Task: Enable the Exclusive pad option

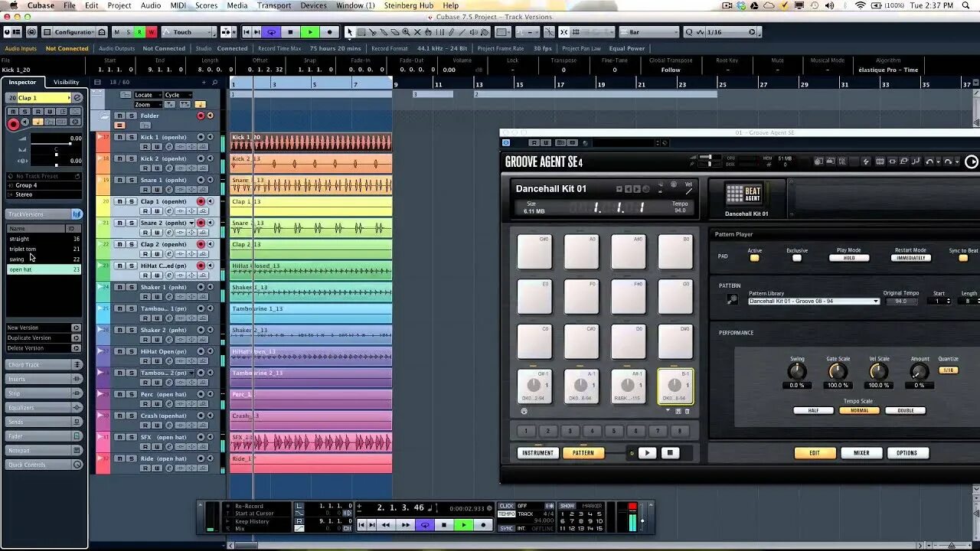Action: [x=796, y=259]
